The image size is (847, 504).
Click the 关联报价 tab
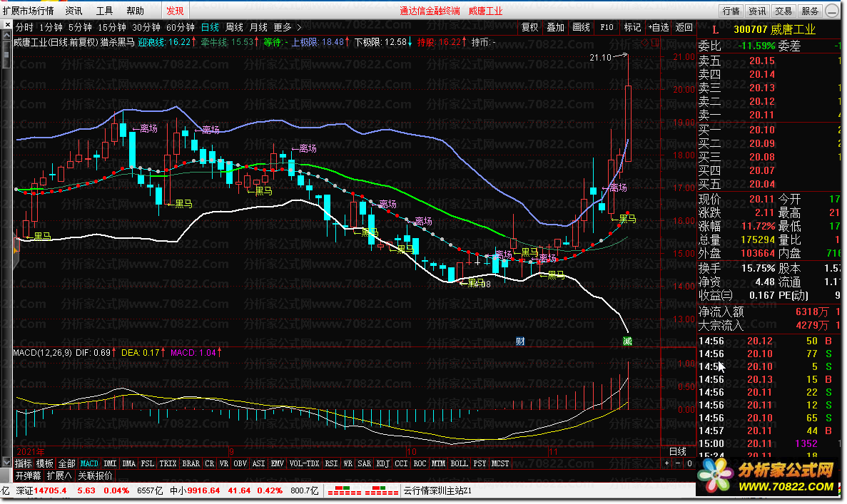(x=95, y=476)
